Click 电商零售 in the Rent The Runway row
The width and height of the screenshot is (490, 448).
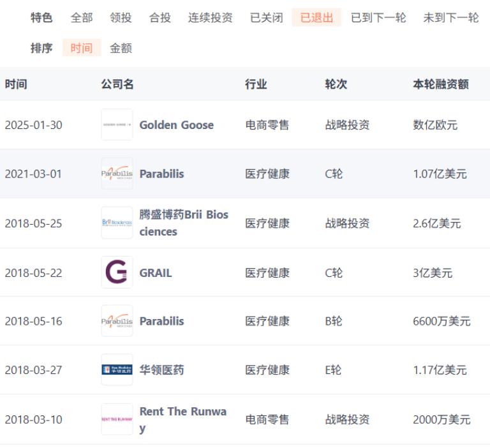click(267, 419)
